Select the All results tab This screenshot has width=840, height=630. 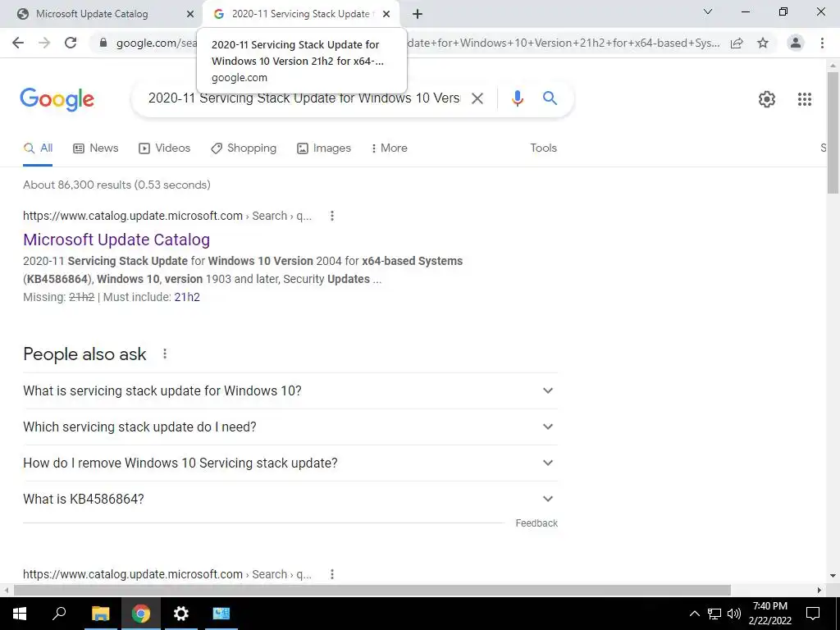(x=38, y=148)
